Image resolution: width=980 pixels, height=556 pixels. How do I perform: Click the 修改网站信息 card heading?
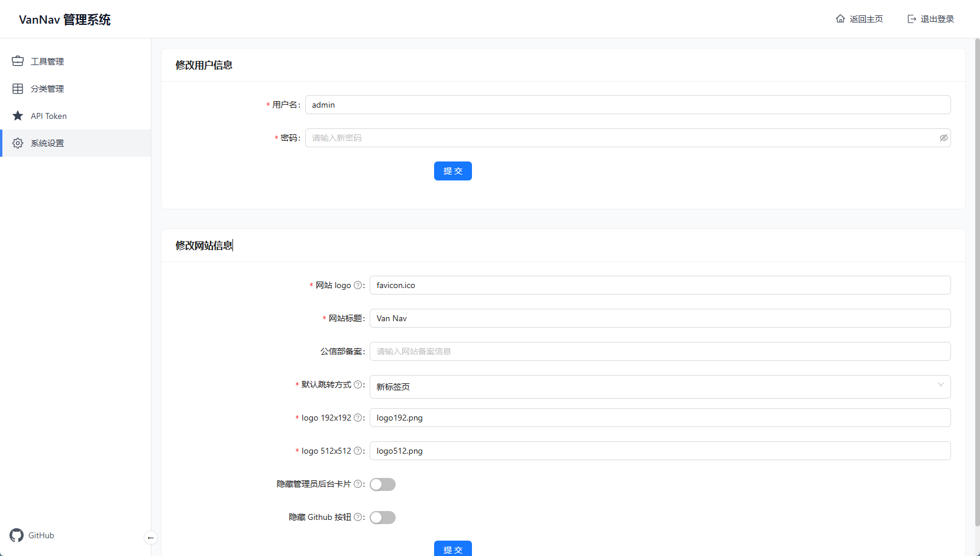(x=204, y=245)
